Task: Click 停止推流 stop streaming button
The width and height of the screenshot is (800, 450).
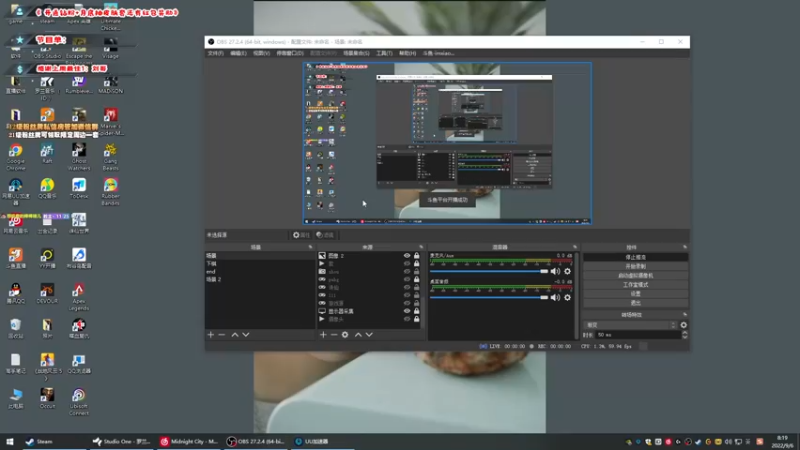Action: [635, 257]
